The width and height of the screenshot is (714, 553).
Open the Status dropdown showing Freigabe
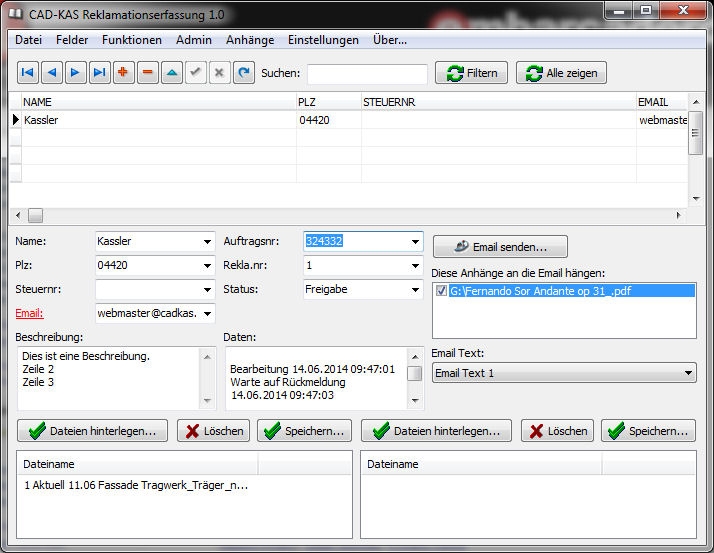(415, 290)
